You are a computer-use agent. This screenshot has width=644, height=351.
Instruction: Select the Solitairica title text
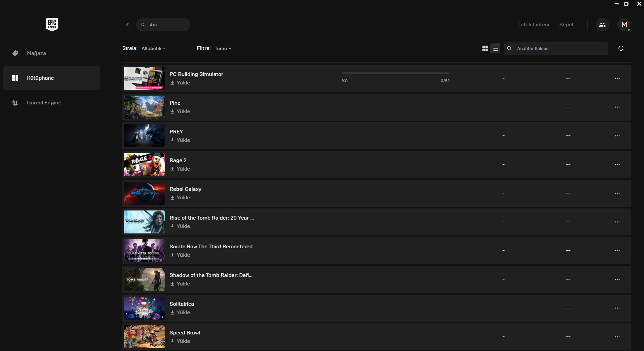click(x=182, y=304)
